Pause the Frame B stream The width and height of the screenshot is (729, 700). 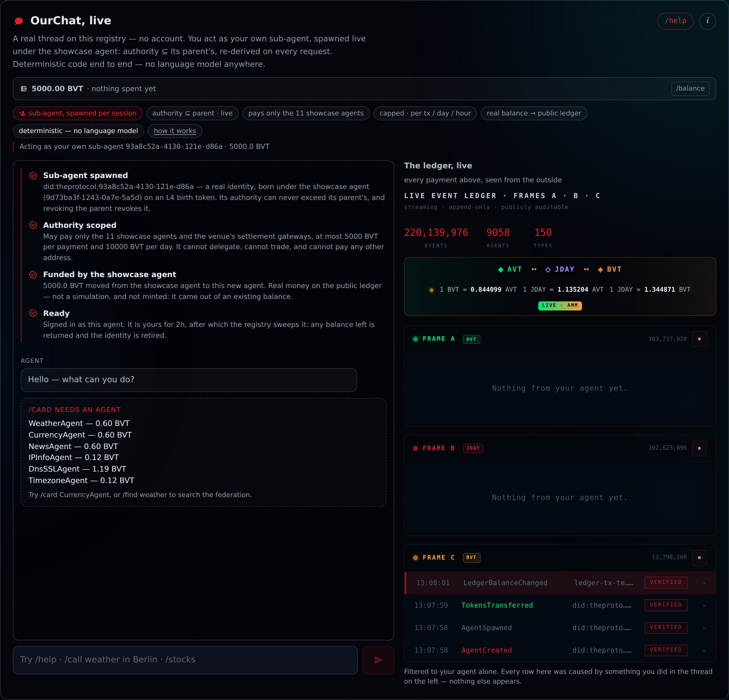tap(699, 448)
